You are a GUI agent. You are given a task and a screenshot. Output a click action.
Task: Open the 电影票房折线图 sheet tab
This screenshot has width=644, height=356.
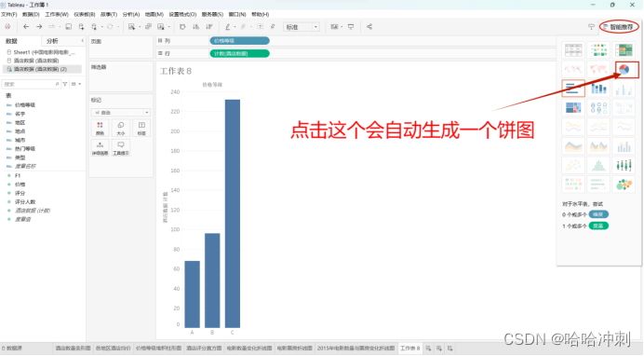click(294, 349)
